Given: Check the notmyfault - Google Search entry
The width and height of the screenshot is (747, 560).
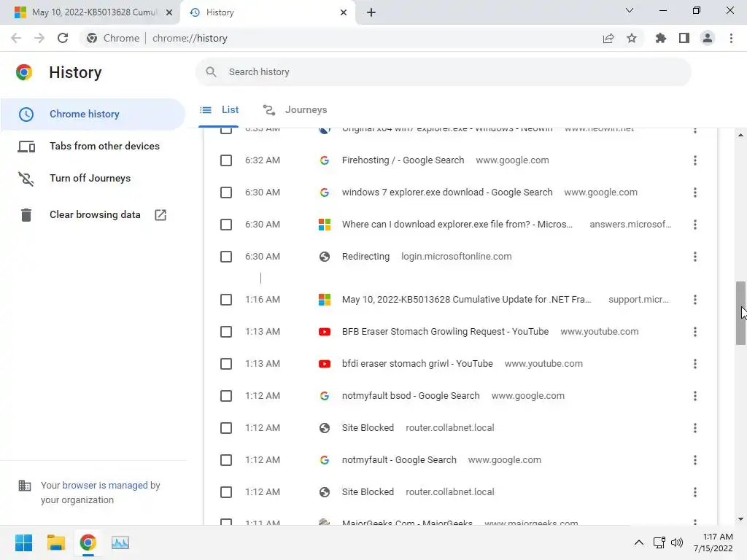Looking at the screenshot, I should (x=226, y=460).
